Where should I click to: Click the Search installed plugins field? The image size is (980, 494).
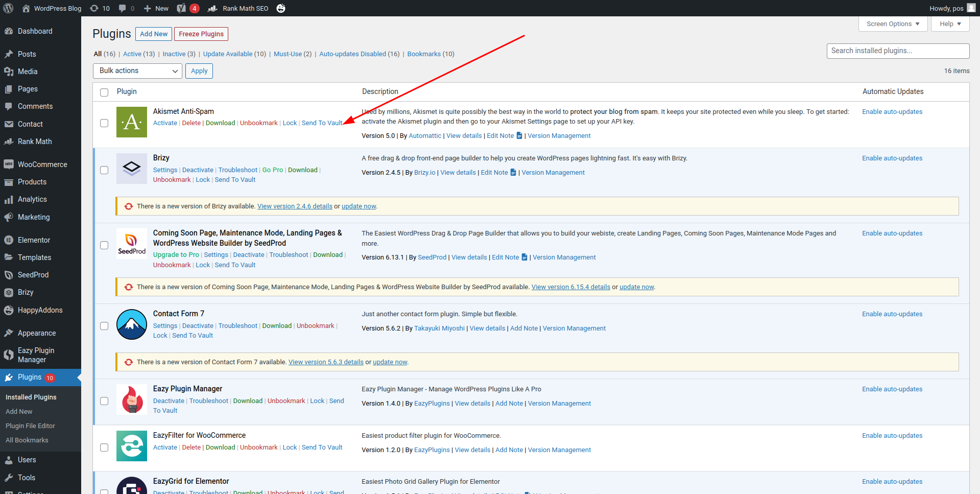click(897, 51)
